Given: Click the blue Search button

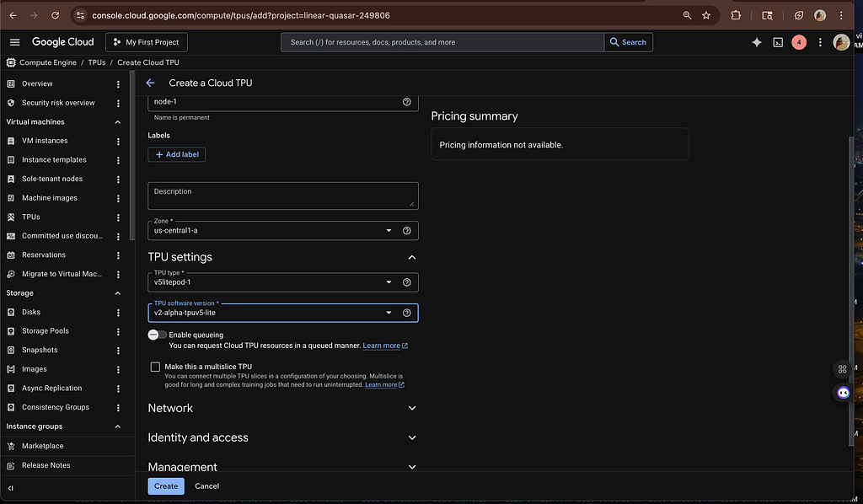Looking at the screenshot, I should (628, 42).
